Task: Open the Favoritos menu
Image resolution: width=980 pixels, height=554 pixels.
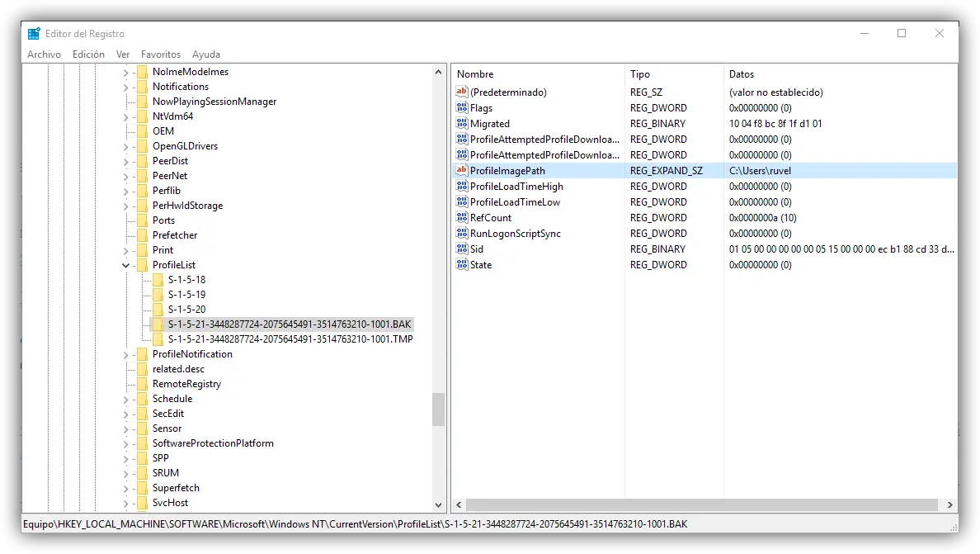Action: coord(161,54)
